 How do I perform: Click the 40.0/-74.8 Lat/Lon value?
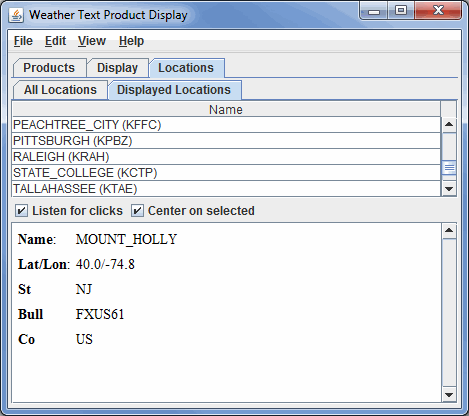[105, 264]
